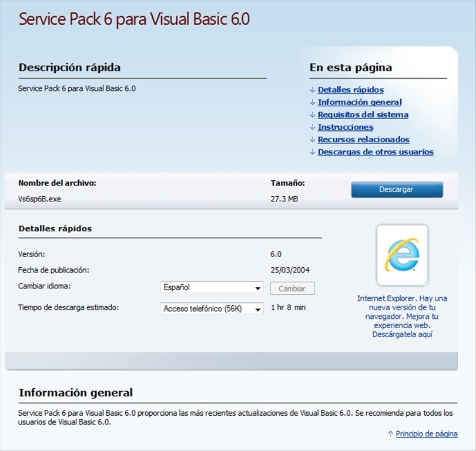Click the down-arrow icon beside Requisitos del sistema
Image resolution: width=476 pixels, height=451 pixels.
point(311,115)
